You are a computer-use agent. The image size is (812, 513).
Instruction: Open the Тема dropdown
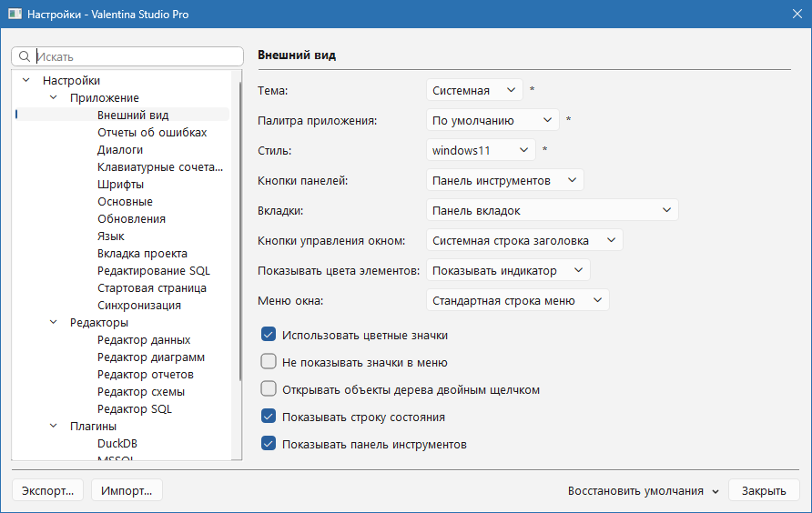[x=474, y=90]
